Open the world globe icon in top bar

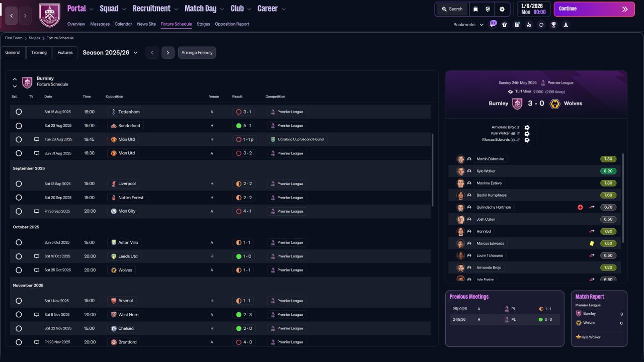[x=488, y=9]
